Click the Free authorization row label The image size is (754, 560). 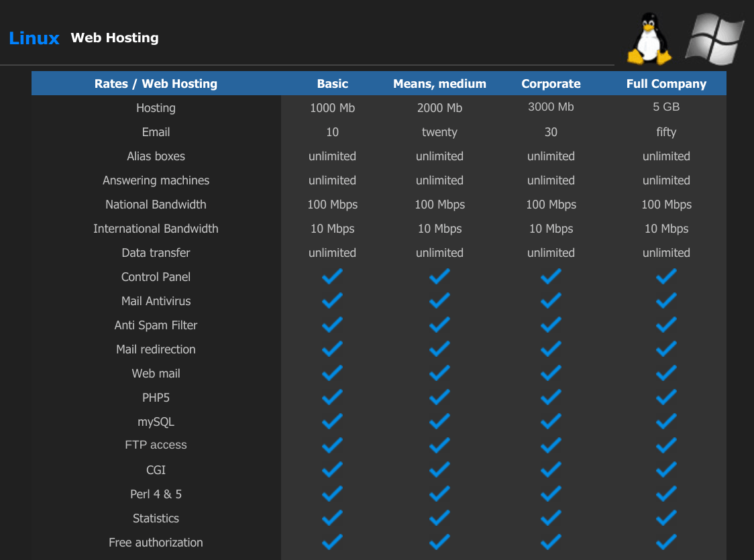(x=156, y=542)
